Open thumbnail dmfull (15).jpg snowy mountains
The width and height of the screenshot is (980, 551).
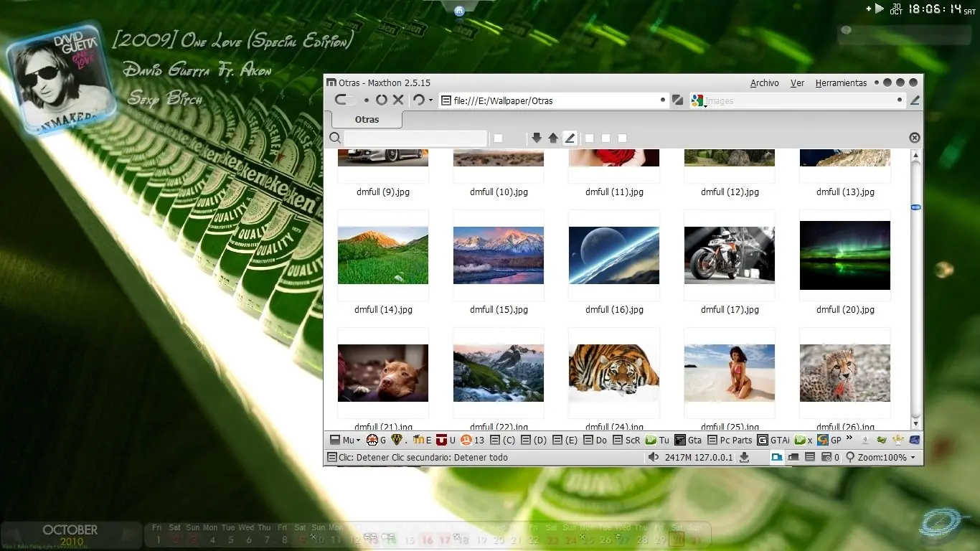point(499,255)
